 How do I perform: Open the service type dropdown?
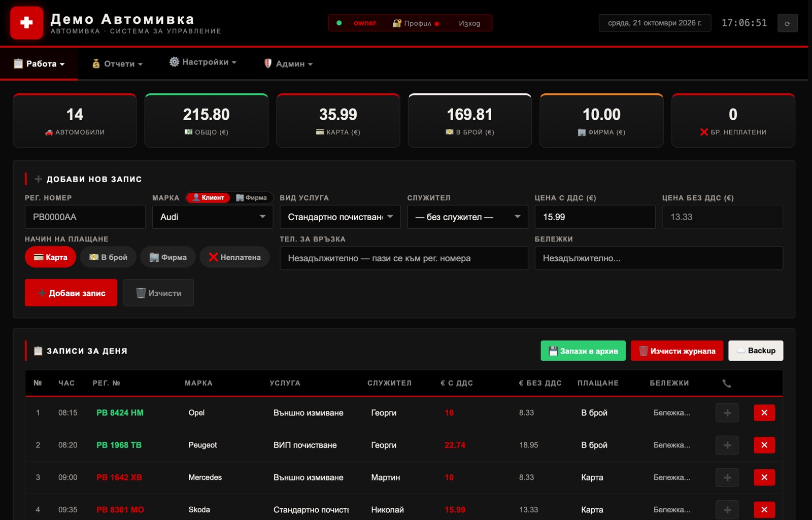(340, 217)
